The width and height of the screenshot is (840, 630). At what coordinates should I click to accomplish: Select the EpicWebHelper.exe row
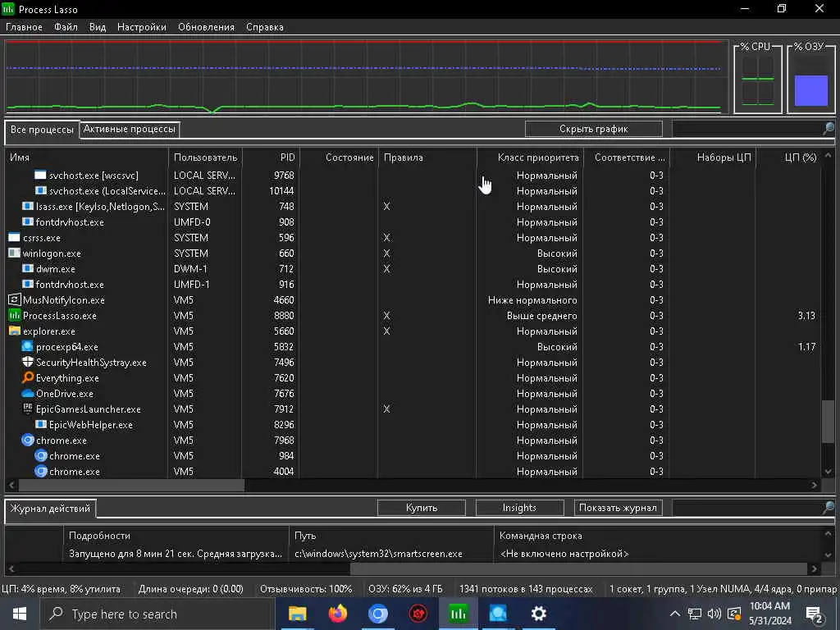click(x=413, y=424)
